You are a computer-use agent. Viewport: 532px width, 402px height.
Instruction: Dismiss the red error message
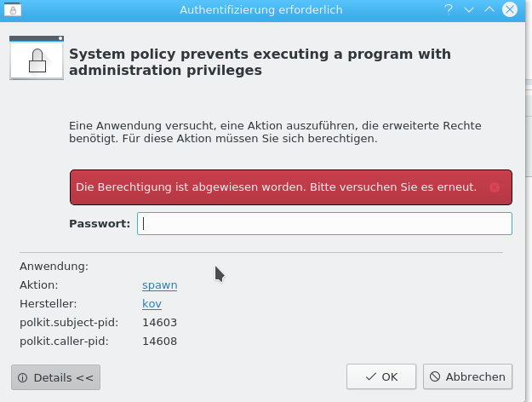click(x=495, y=187)
